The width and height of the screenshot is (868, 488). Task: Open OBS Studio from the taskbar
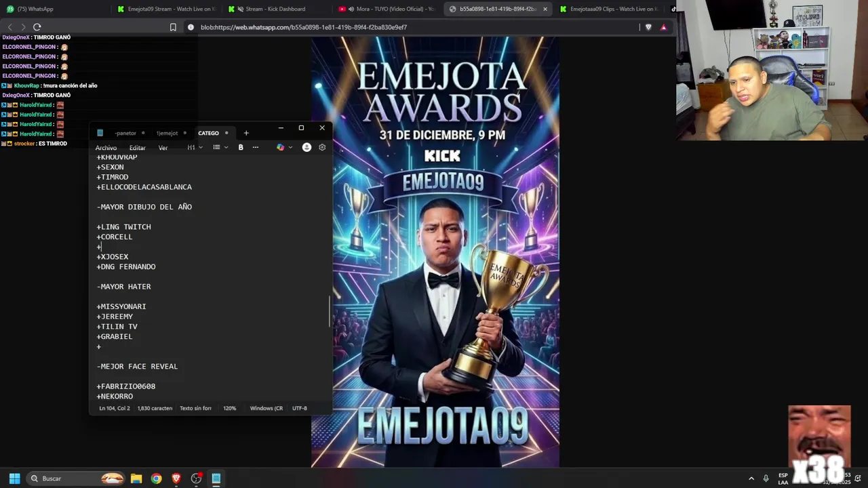click(197, 479)
